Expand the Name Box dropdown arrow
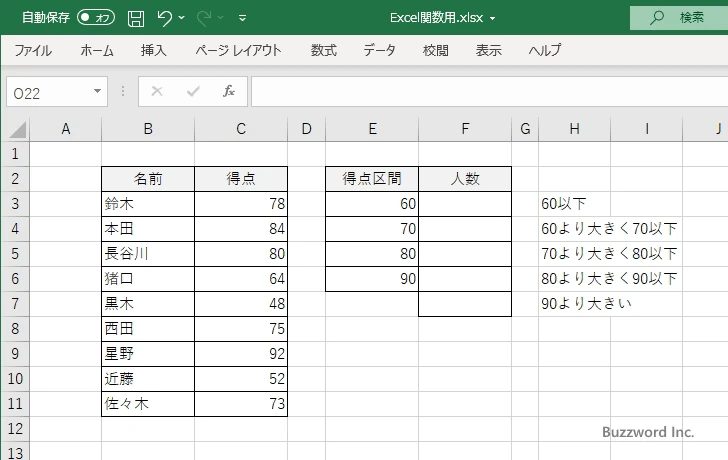The width and height of the screenshot is (728, 460). click(x=97, y=91)
